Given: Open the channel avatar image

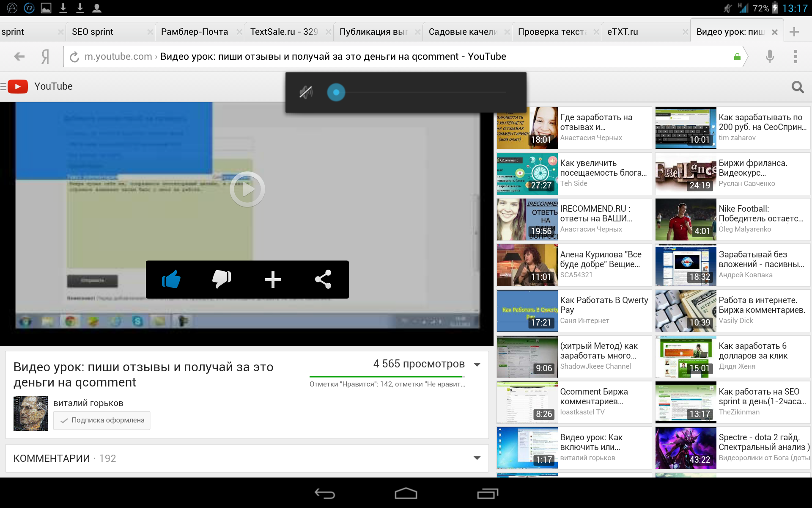Looking at the screenshot, I should [31, 413].
